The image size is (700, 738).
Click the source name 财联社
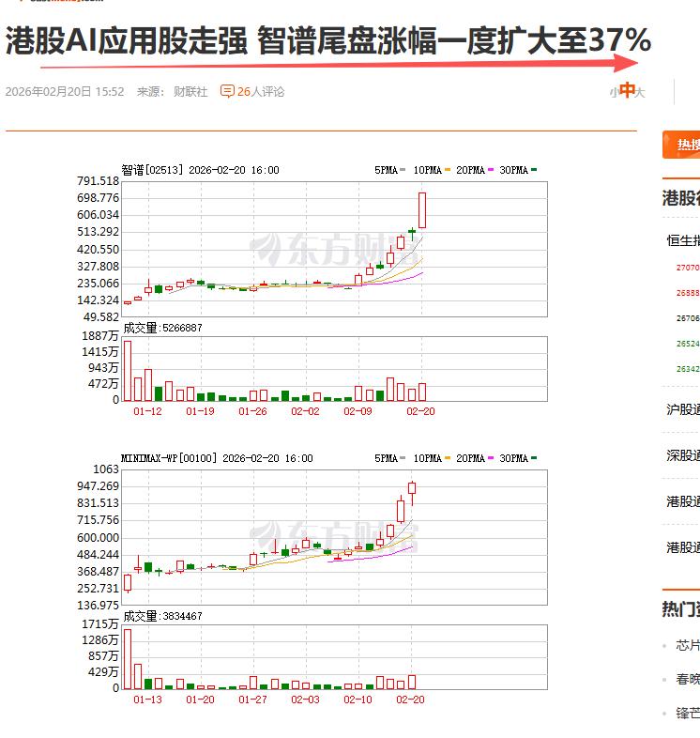[x=190, y=91]
